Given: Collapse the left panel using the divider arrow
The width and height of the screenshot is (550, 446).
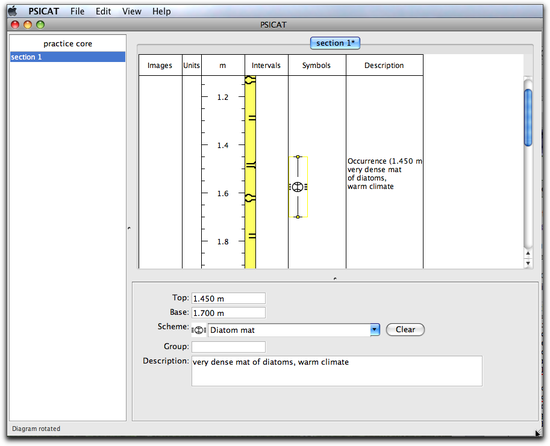Looking at the screenshot, I should click(x=129, y=228).
